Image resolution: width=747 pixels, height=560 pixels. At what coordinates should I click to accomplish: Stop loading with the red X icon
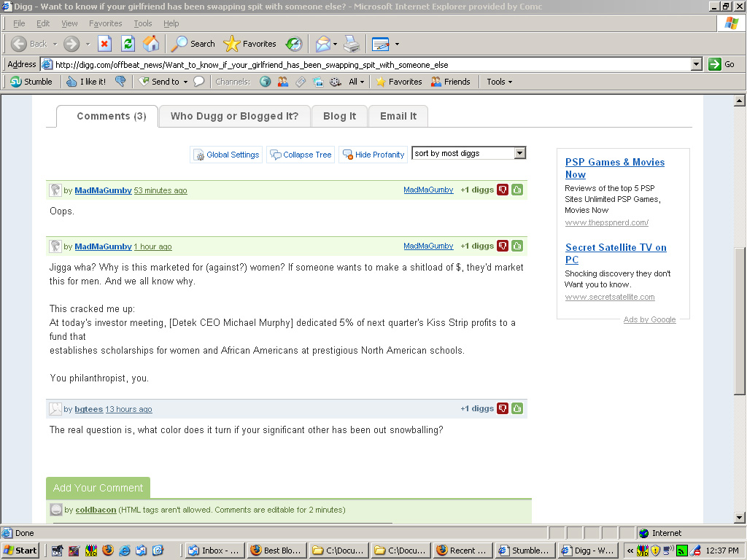click(104, 44)
